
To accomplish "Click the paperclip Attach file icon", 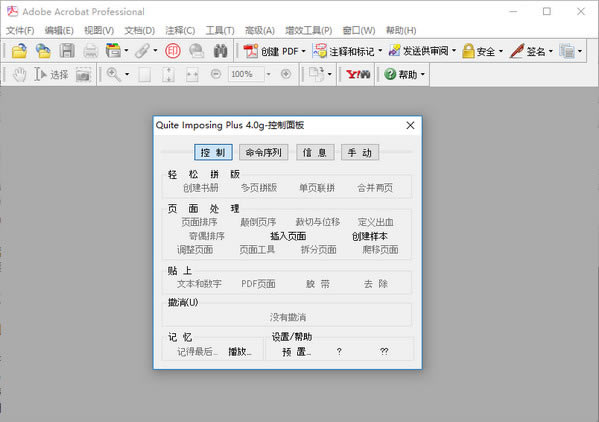I will tap(142, 51).
